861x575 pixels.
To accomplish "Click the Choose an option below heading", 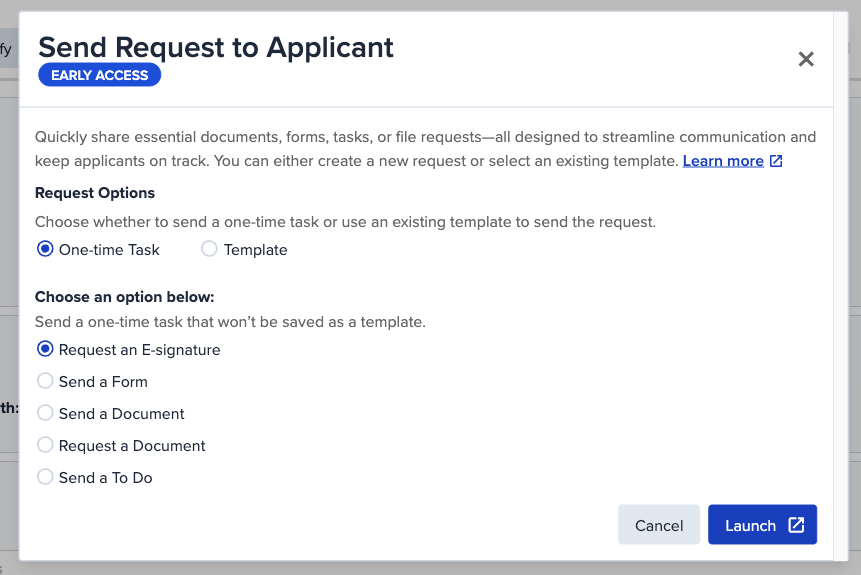I will (125, 297).
